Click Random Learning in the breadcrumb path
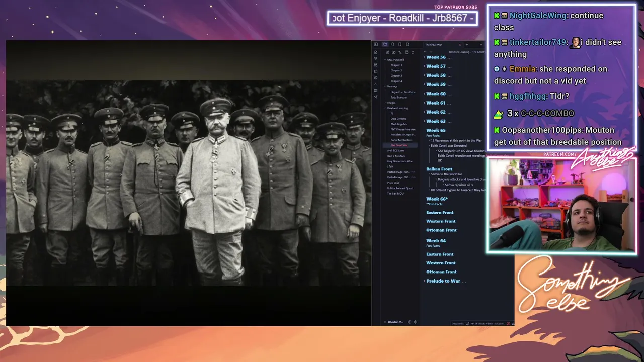644x362 pixels. 459,52
